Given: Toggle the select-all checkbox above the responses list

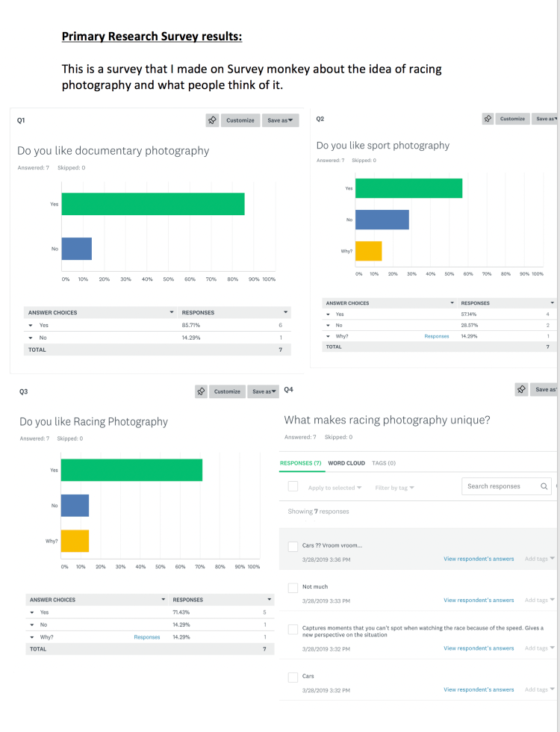Looking at the screenshot, I should [293, 486].
